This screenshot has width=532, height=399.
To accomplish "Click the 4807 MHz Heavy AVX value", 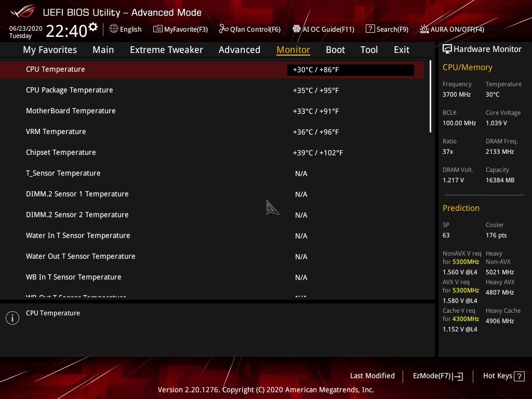I will pyautogui.click(x=499, y=292).
